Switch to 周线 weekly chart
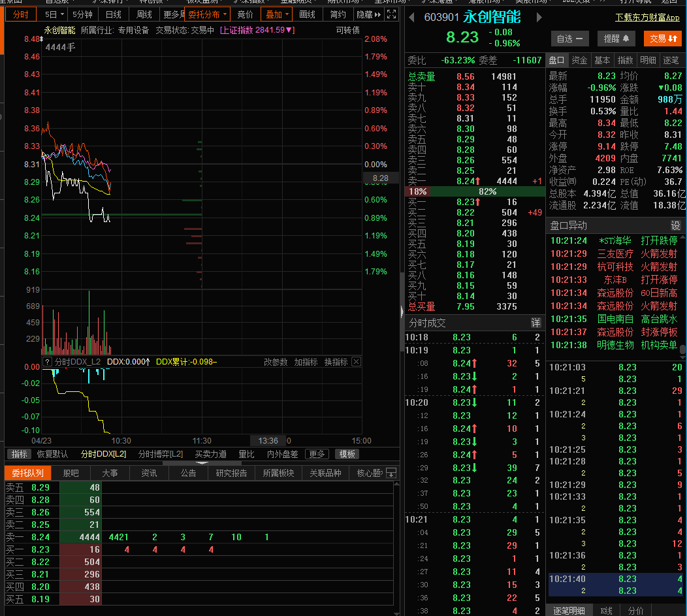This screenshot has height=616, width=687. tap(144, 14)
